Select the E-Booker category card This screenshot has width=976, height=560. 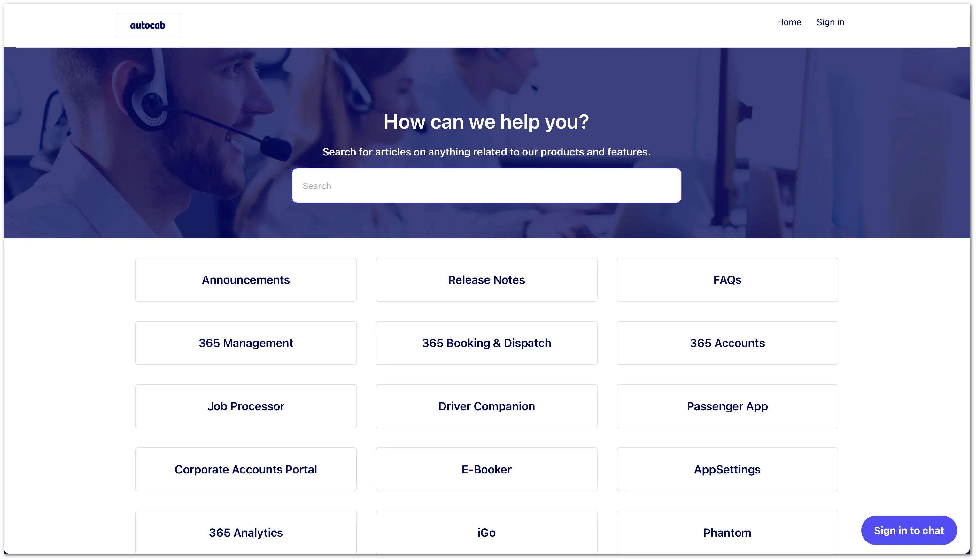486,469
